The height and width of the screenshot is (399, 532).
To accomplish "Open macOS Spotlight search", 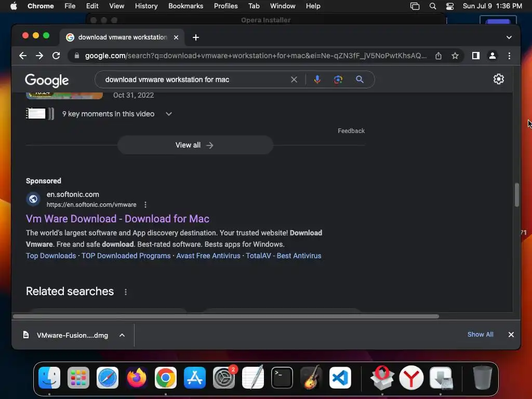I will click(433, 6).
